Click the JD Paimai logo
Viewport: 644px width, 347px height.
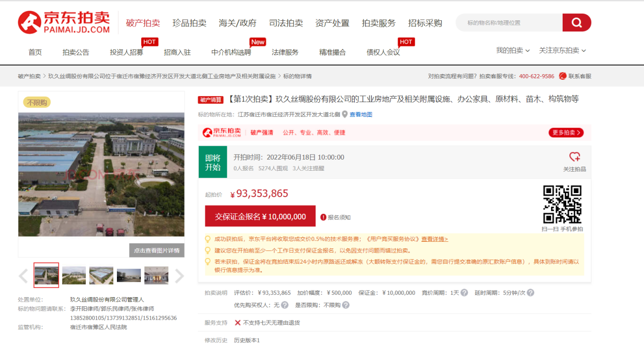[64, 22]
